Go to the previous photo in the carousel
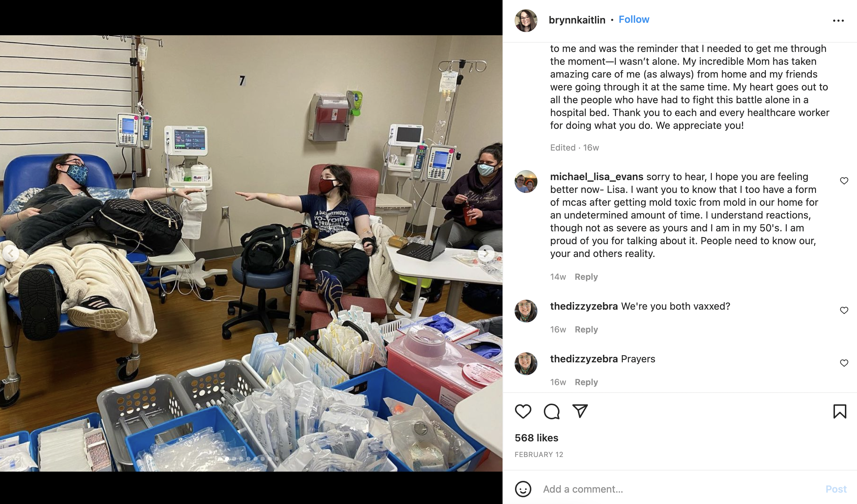Image resolution: width=857 pixels, height=504 pixels. coord(11,253)
